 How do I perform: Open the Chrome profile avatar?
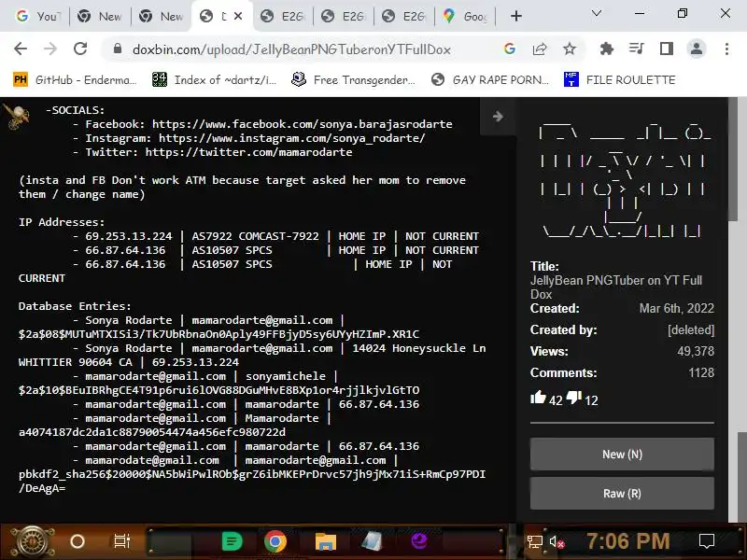697,49
